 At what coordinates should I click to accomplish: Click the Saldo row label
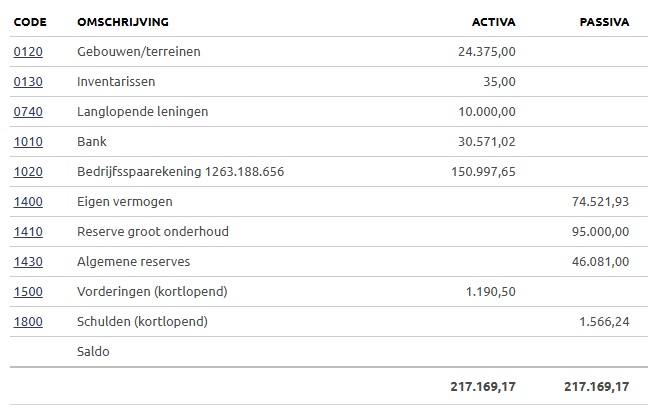(x=93, y=352)
